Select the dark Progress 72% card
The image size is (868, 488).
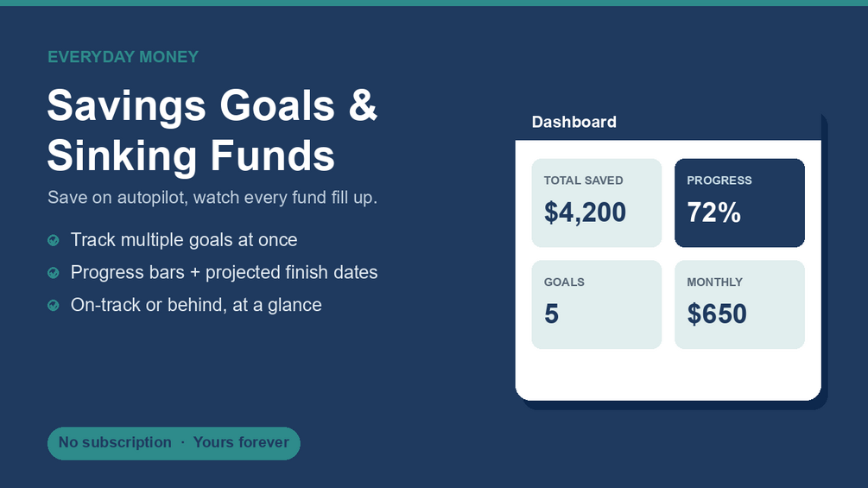coord(739,203)
